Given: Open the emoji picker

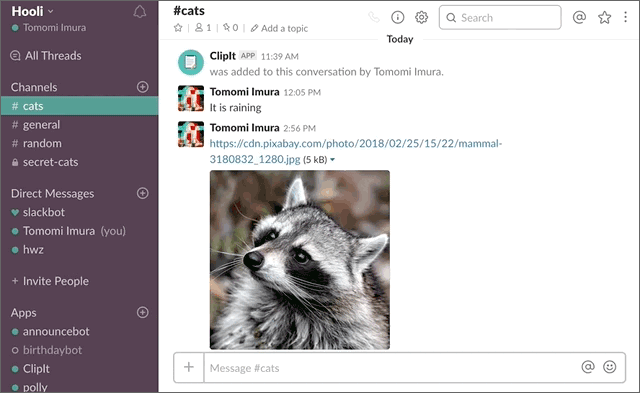Looking at the screenshot, I should 610,367.
